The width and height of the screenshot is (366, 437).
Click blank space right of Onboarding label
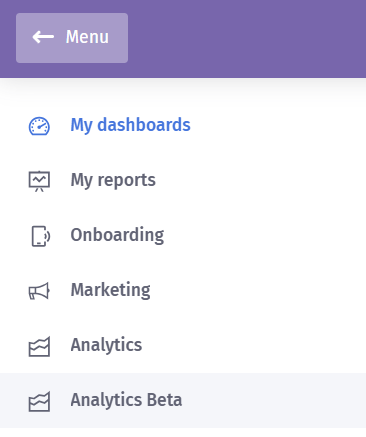(x=263, y=235)
